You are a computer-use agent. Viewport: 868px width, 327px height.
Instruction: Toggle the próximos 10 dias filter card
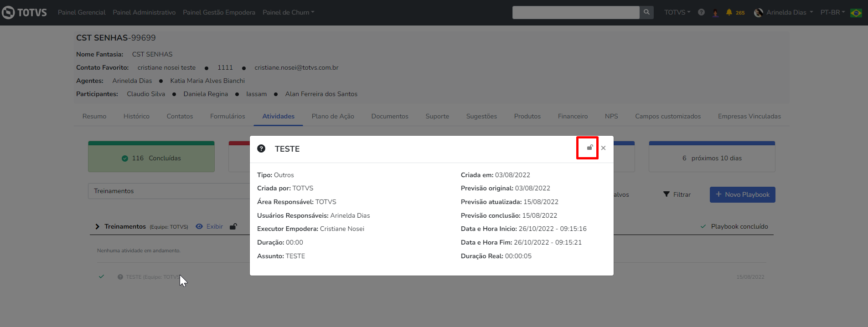click(712, 158)
